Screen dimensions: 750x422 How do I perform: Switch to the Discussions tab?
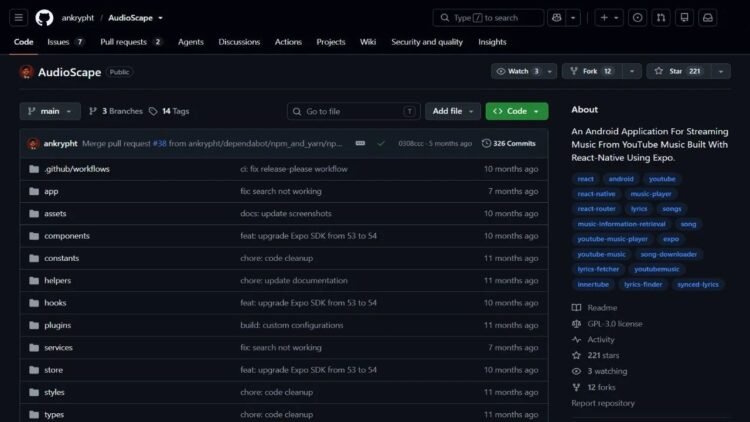tap(239, 42)
